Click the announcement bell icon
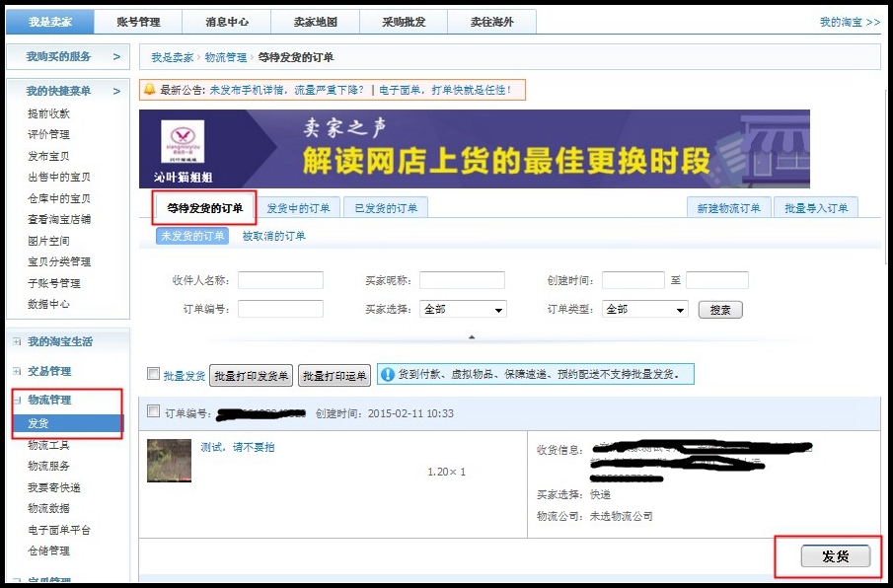The width and height of the screenshot is (893, 588). tap(150, 90)
